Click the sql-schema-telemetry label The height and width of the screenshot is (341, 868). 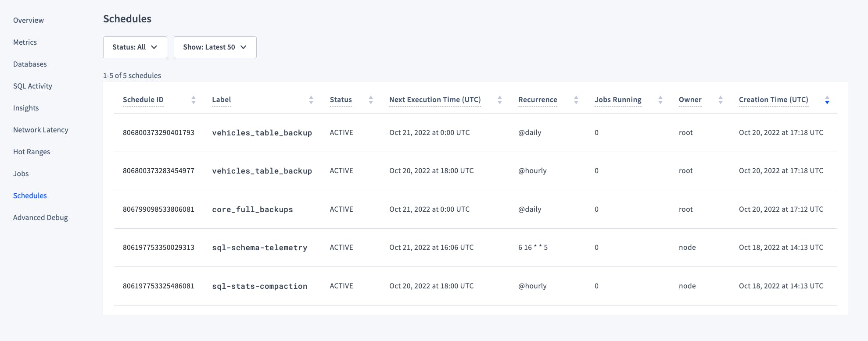[x=260, y=248]
